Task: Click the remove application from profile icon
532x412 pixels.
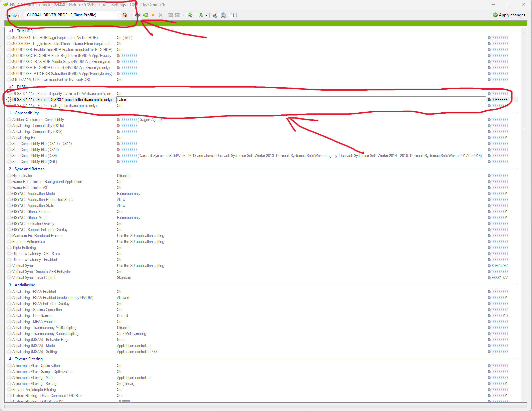Action: click(178, 15)
